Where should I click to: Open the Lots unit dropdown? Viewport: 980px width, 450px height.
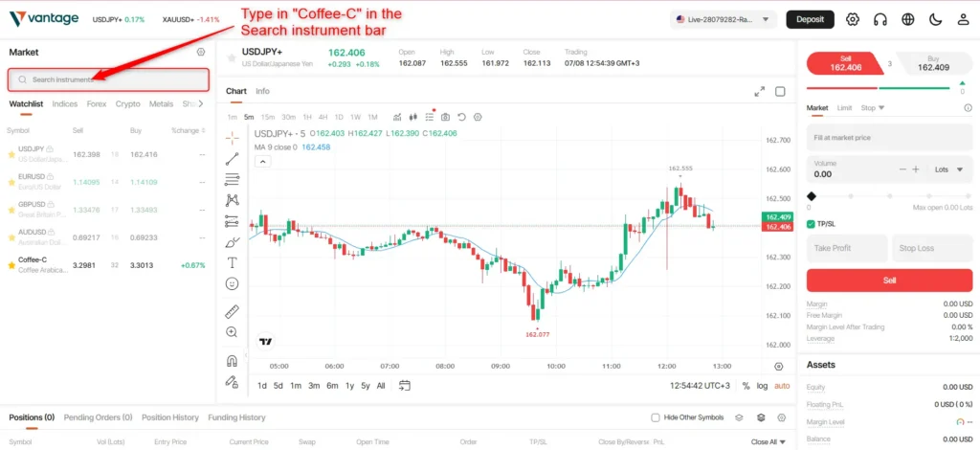948,169
